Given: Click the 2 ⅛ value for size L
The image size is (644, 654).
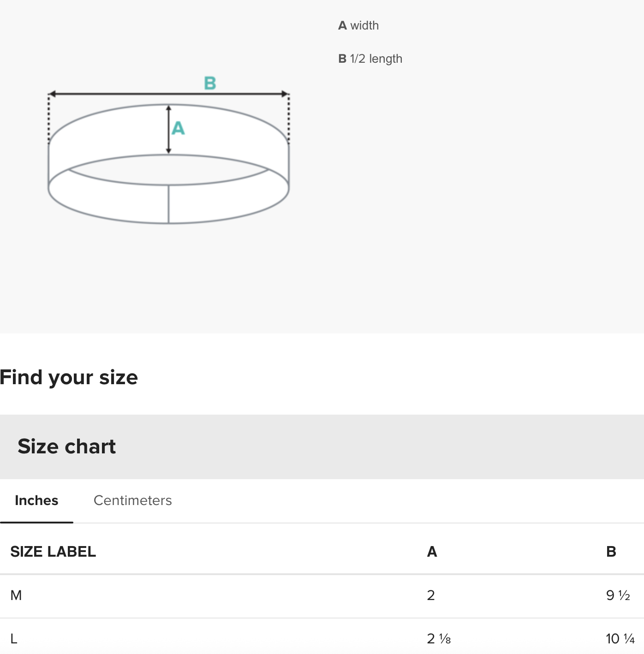Looking at the screenshot, I should coord(439,639).
